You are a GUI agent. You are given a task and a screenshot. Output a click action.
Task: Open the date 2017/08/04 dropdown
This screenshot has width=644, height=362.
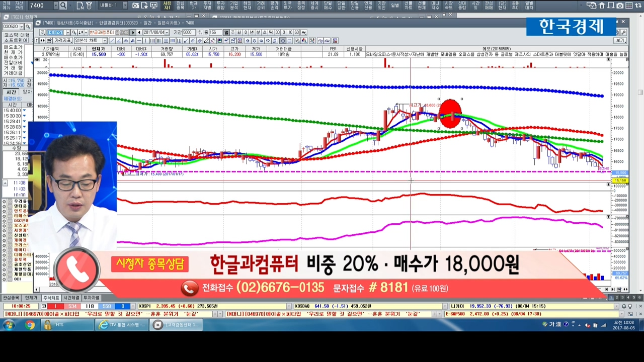(167, 32)
